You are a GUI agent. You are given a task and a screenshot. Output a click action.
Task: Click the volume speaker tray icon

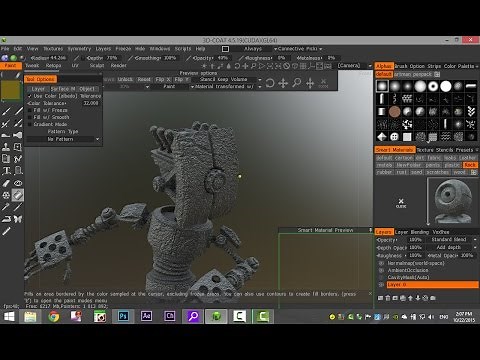tap(431, 317)
